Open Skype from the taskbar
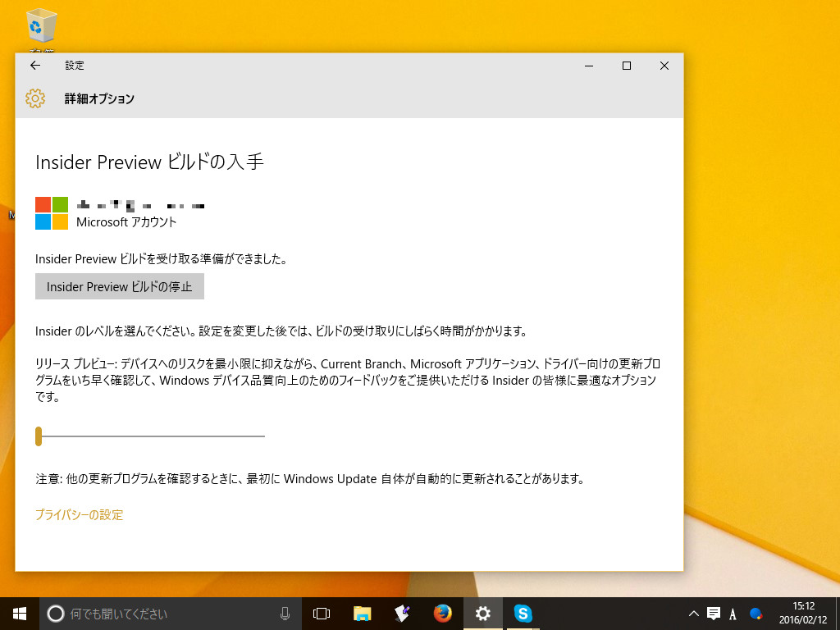Image resolution: width=840 pixels, height=630 pixels. [x=523, y=613]
